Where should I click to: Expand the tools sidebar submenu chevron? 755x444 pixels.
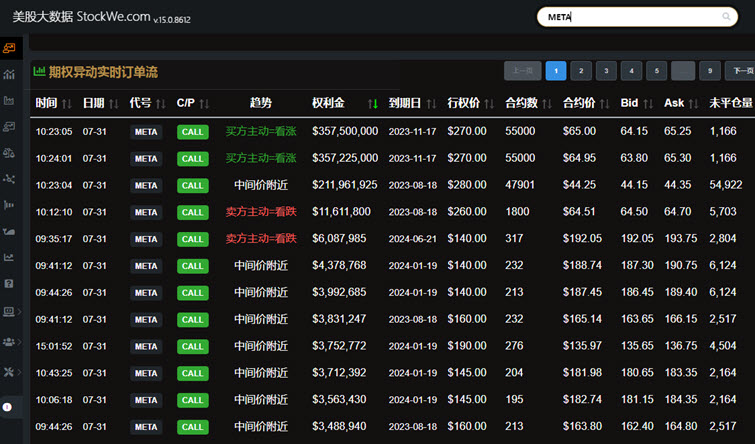[20, 372]
